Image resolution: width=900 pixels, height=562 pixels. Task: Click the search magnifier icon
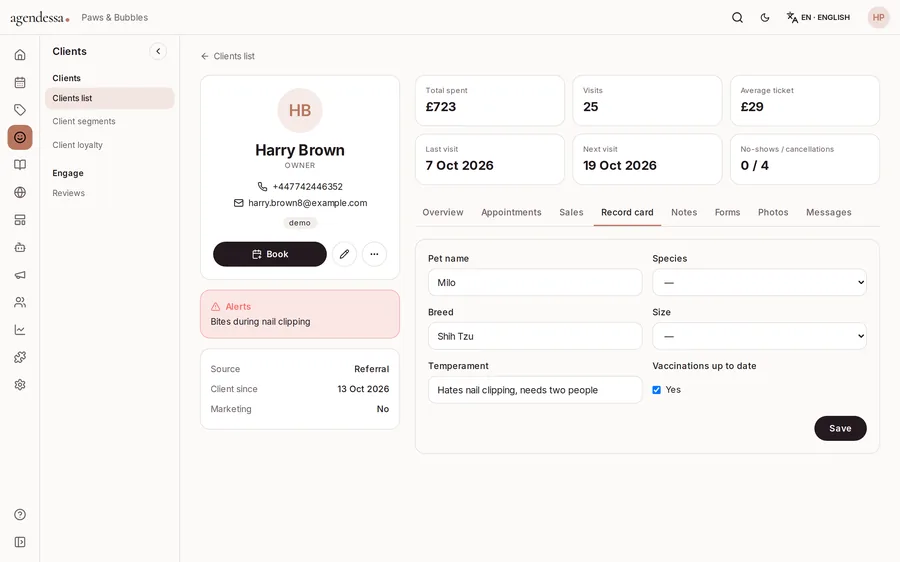point(738,17)
